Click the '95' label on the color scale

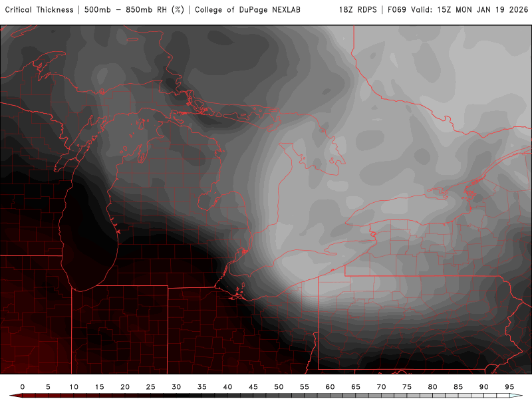pos(509,387)
